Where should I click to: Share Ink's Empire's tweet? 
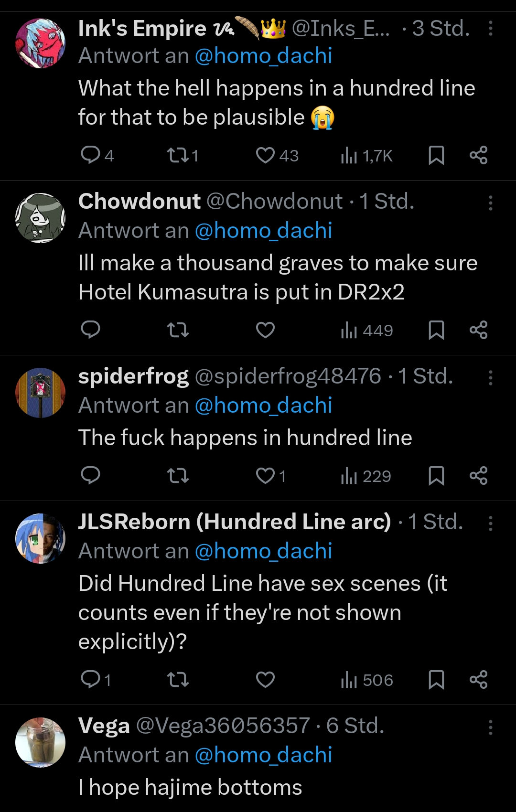pyautogui.click(x=478, y=155)
